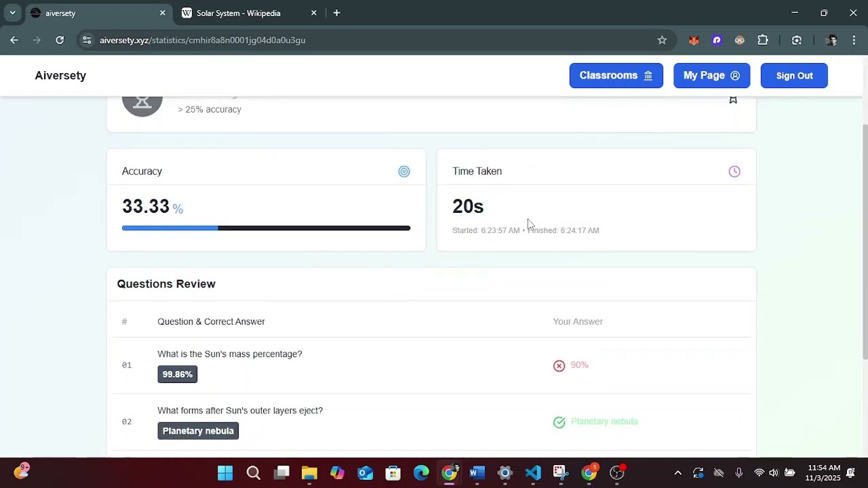
Task: Open Visual Studio Code from taskbar
Action: [533, 472]
